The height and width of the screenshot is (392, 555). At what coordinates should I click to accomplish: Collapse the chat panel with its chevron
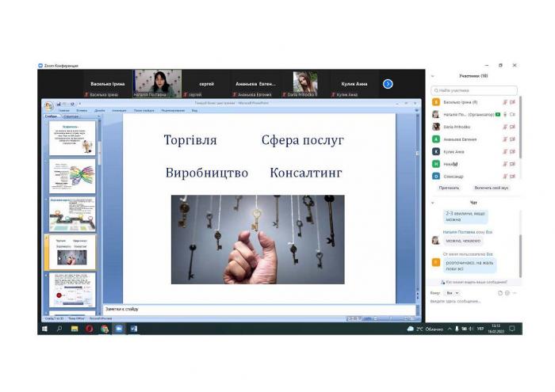pos(433,203)
